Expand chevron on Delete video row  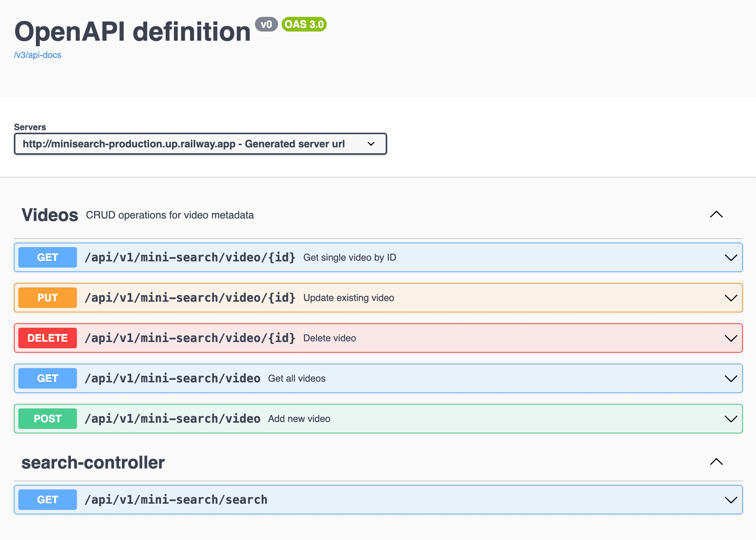click(x=731, y=338)
